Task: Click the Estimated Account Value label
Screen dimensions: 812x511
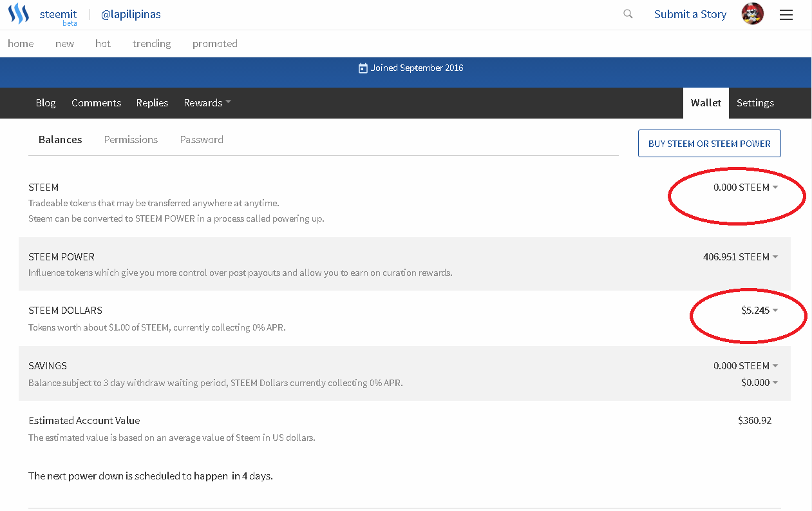Action: (x=84, y=421)
